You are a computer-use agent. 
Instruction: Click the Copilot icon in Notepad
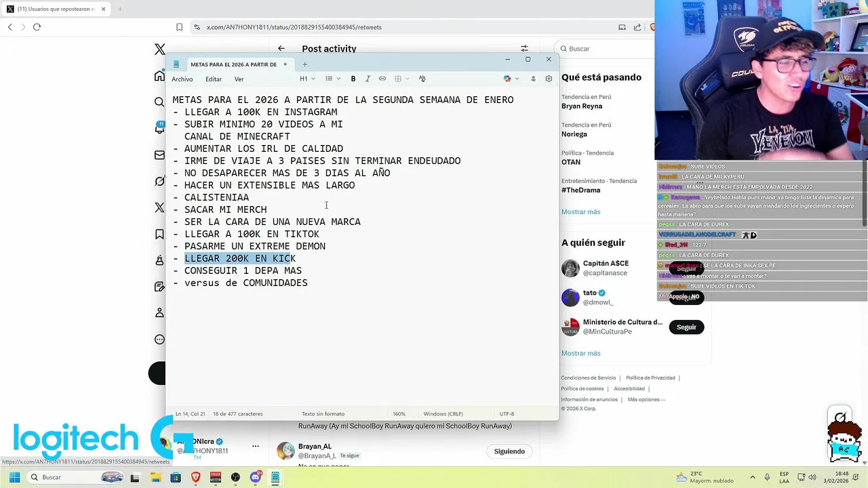(507, 79)
